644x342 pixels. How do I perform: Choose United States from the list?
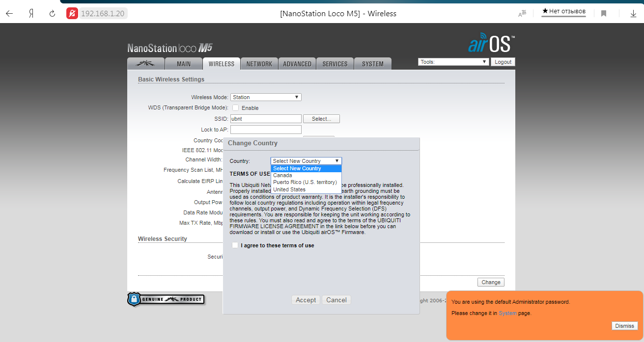point(306,189)
